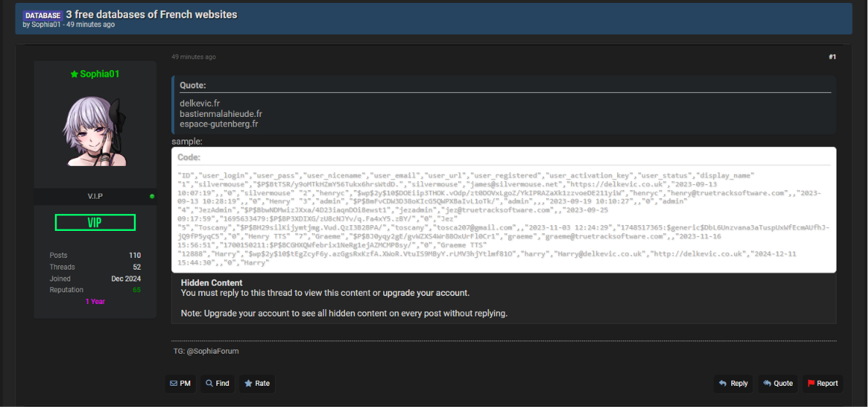Image resolution: width=868 pixels, height=407 pixels.
Task: Click the red Report flag icon
Action: pos(811,383)
